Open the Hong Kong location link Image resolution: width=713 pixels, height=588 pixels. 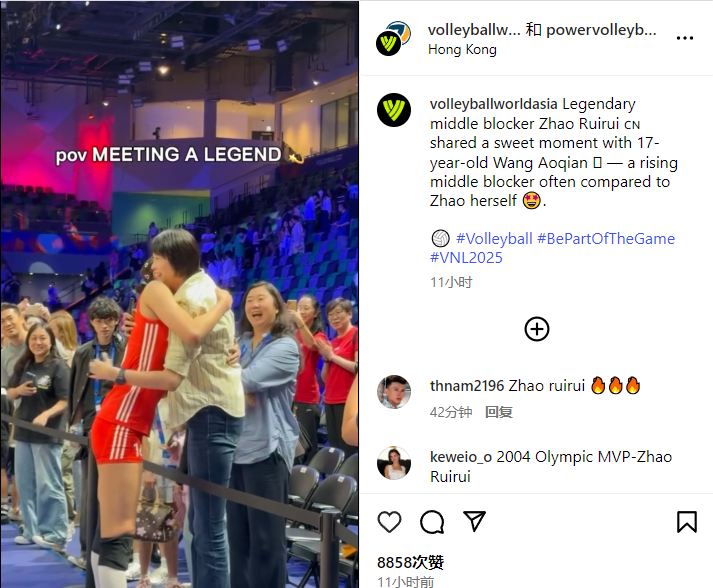click(x=462, y=49)
